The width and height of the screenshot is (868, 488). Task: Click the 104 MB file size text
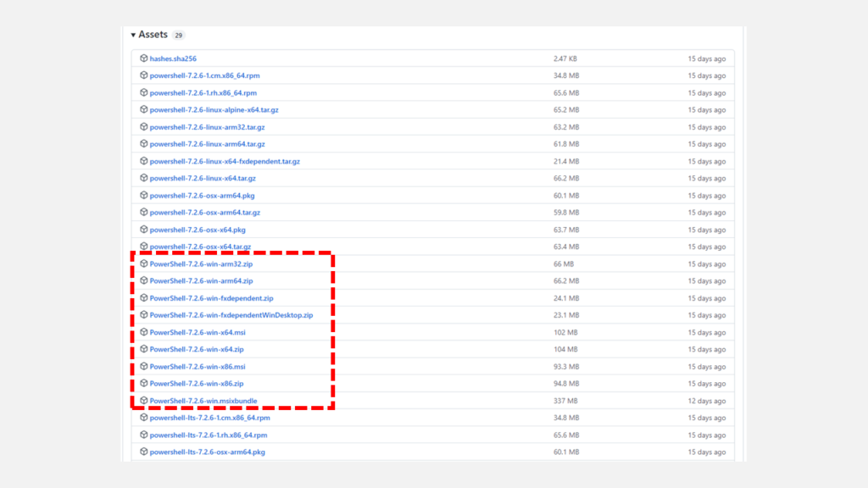pos(565,350)
